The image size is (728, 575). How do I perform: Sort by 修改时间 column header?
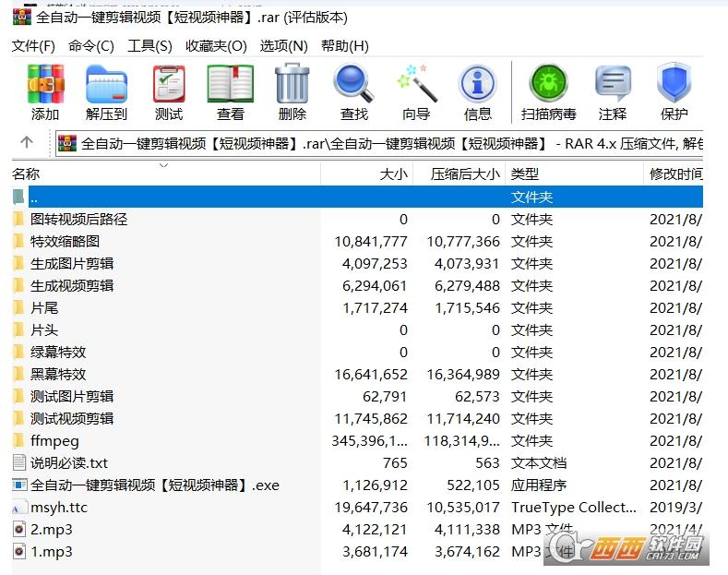pos(674,174)
